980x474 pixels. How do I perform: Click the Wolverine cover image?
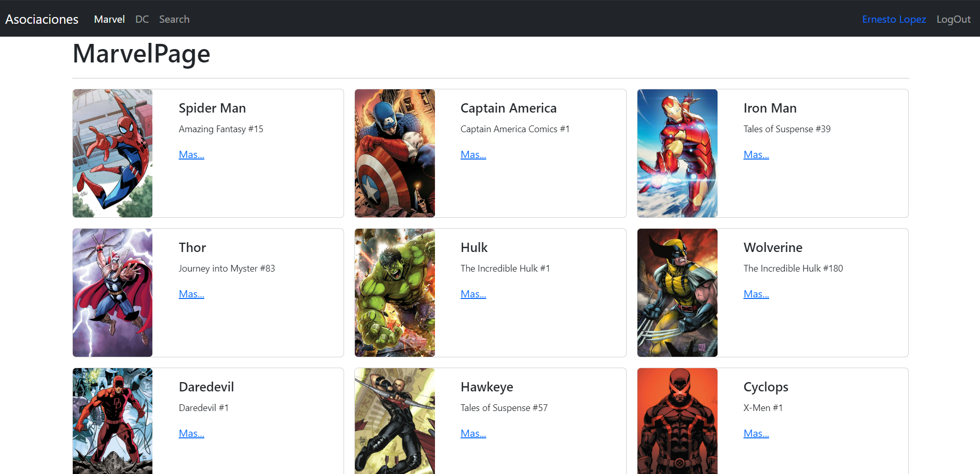(677, 293)
